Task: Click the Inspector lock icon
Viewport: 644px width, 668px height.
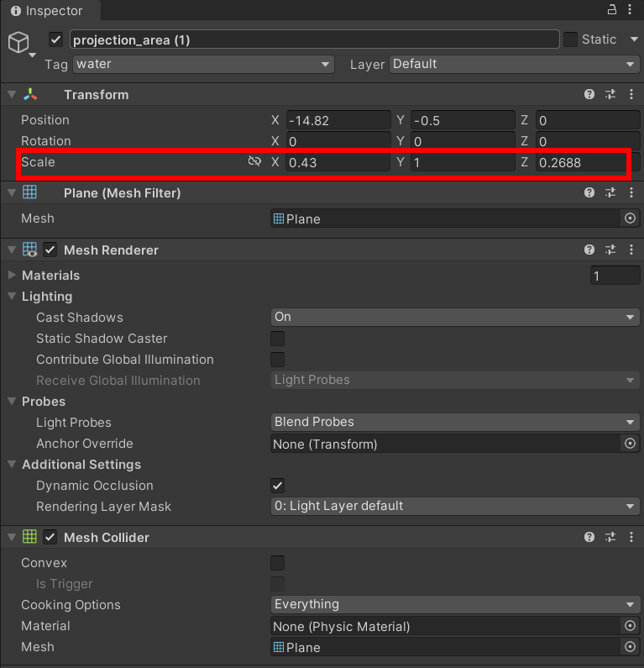Action: click(x=611, y=9)
